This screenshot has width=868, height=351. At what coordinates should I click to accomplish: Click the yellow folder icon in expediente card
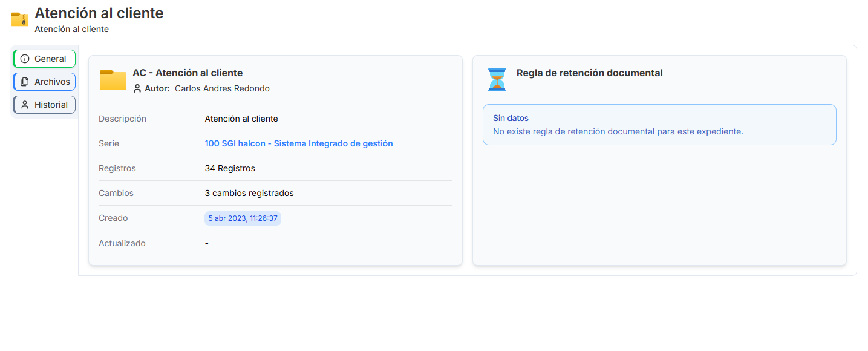pos(113,80)
